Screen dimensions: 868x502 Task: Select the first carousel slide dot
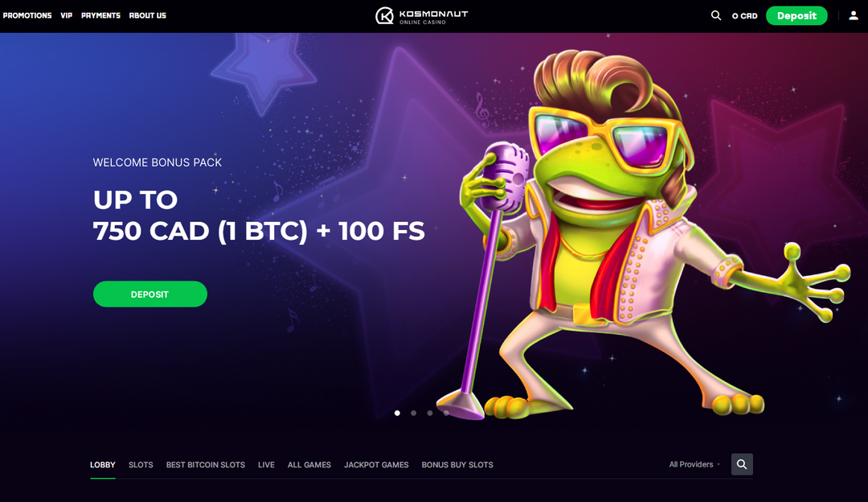397,413
